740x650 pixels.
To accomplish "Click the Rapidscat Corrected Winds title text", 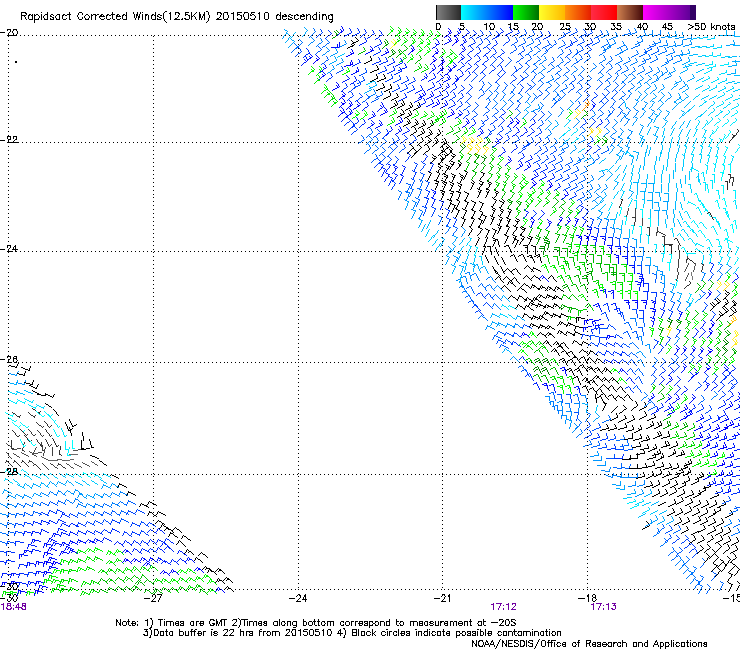I will click(x=177, y=16).
